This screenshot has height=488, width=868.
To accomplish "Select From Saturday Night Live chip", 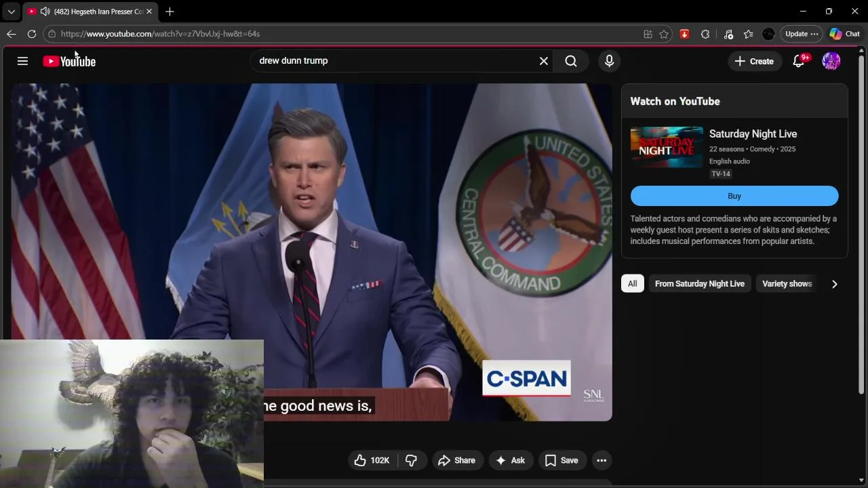I will 700,284.
